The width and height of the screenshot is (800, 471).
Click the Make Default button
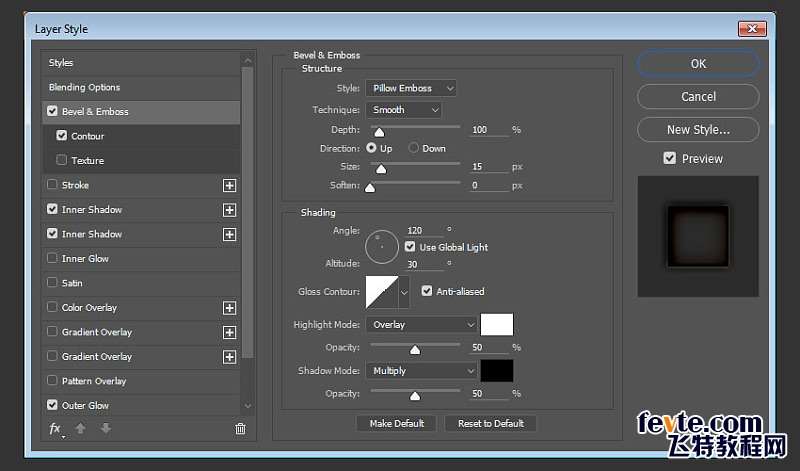(x=396, y=424)
